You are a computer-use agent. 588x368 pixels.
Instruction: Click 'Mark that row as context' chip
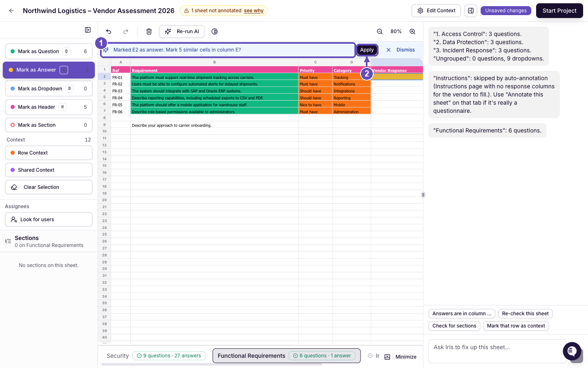coord(516,326)
